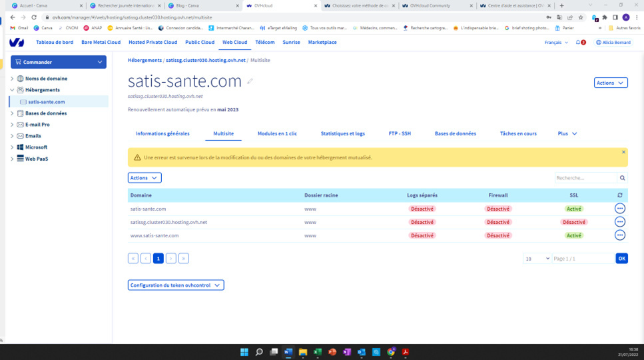Click the search magnifier next to Recherche

pos(622,178)
